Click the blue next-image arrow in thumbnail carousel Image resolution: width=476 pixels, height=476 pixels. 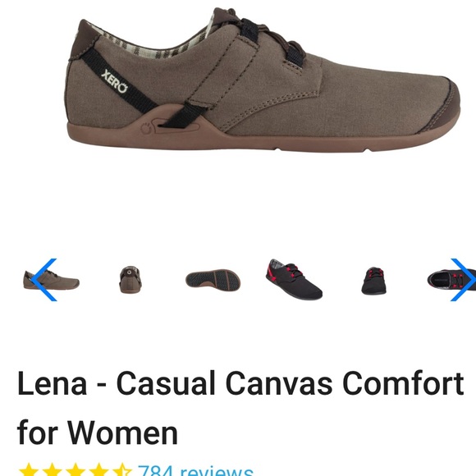tap(463, 280)
